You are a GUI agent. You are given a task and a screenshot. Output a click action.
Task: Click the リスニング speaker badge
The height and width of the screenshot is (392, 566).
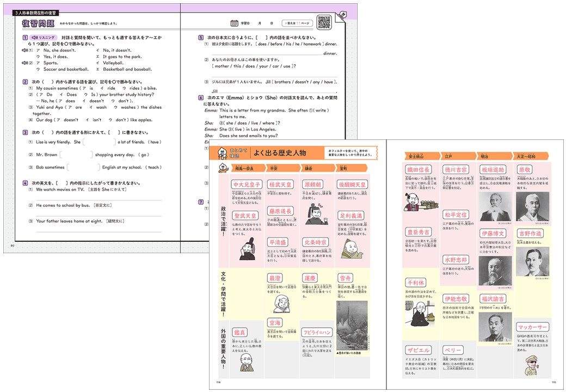pos(44,38)
